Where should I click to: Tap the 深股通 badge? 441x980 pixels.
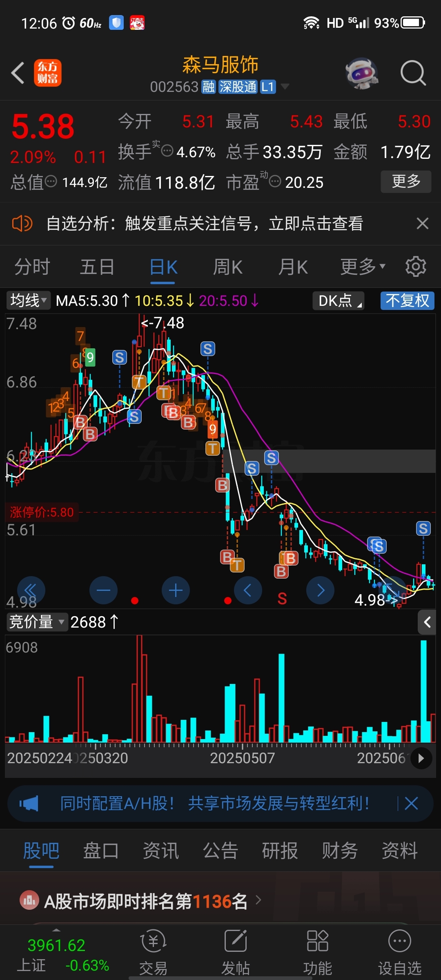click(238, 87)
